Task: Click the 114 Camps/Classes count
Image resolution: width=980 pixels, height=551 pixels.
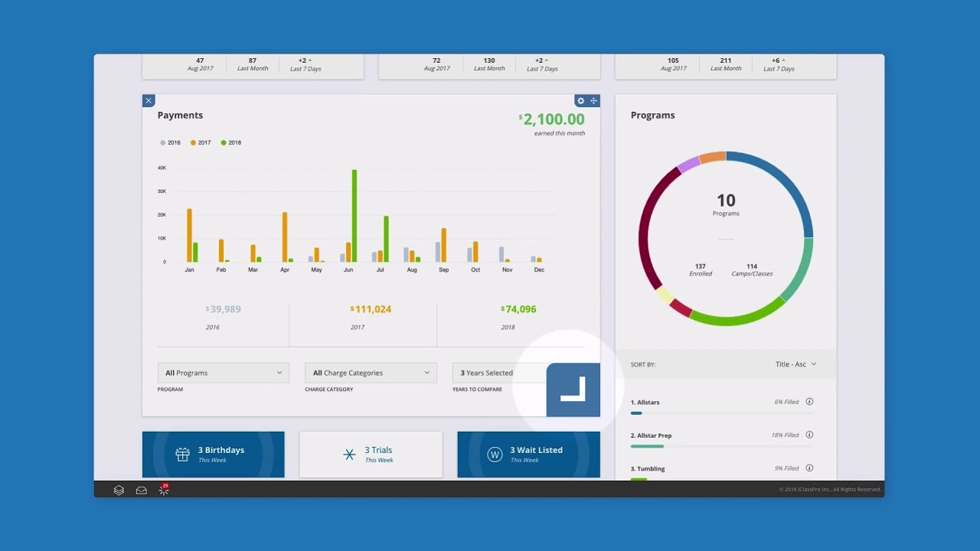Action: pyautogui.click(x=752, y=270)
